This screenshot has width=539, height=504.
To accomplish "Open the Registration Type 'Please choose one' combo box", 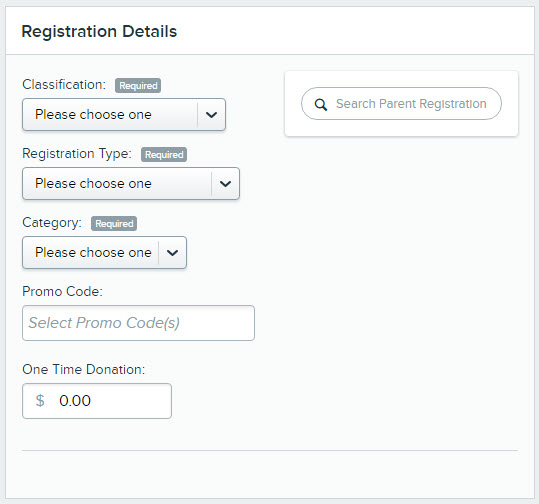I will coord(131,184).
